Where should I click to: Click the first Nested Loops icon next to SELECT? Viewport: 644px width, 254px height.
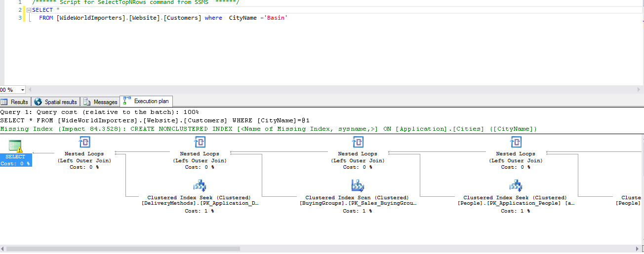tap(84, 143)
